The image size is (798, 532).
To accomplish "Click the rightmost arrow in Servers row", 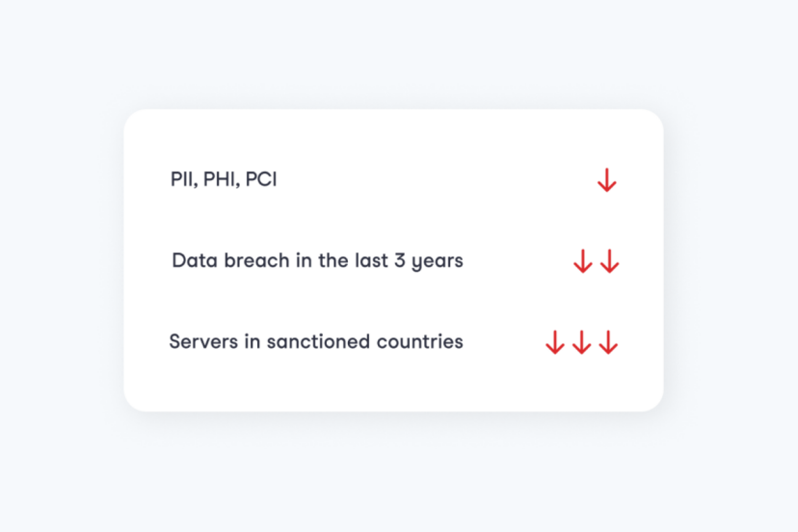I will (x=608, y=341).
